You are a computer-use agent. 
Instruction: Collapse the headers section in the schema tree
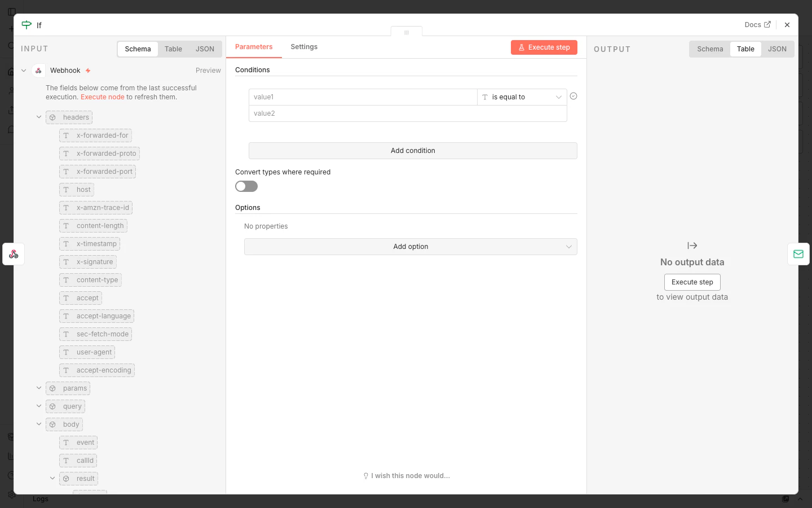click(x=39, y=117)
